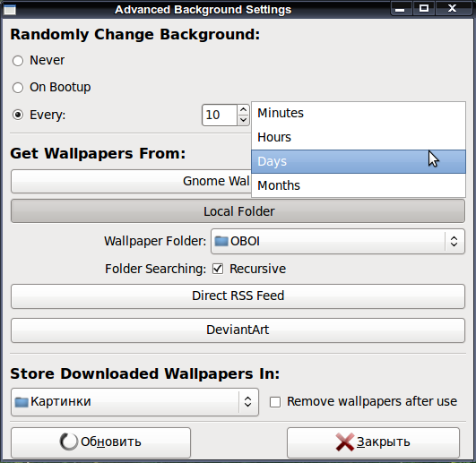Choose Months in the unit list
This screenshot has width=476, height=463.
pos(359,185)
